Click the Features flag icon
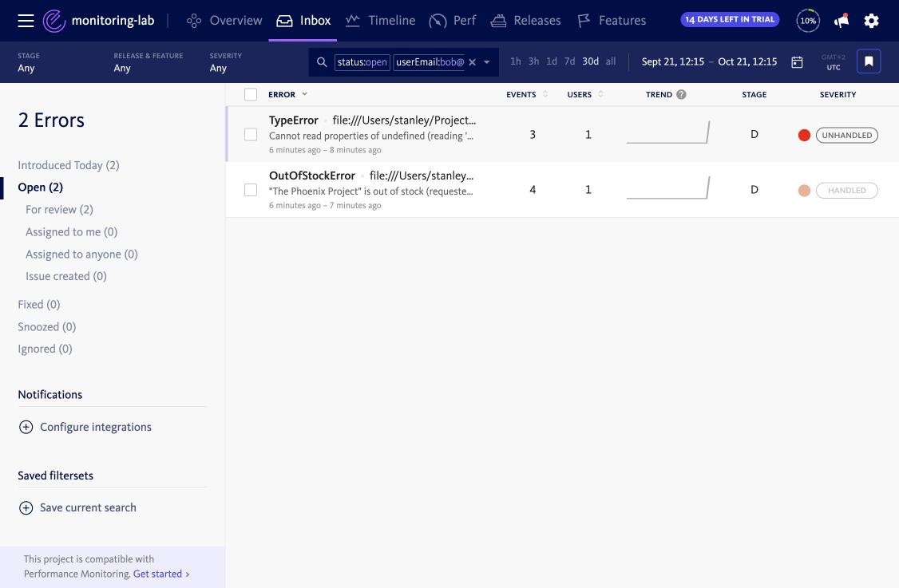The image size is (899, 588). click(584, 22)
